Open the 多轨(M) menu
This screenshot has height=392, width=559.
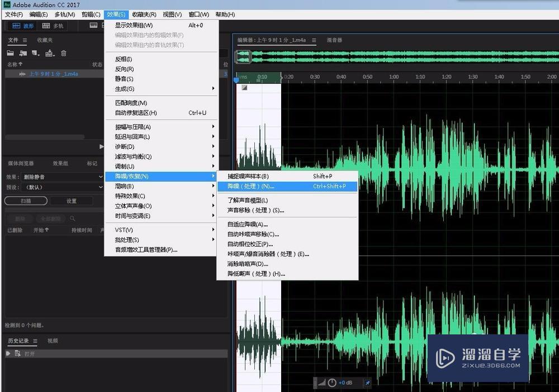coord(64,15)
